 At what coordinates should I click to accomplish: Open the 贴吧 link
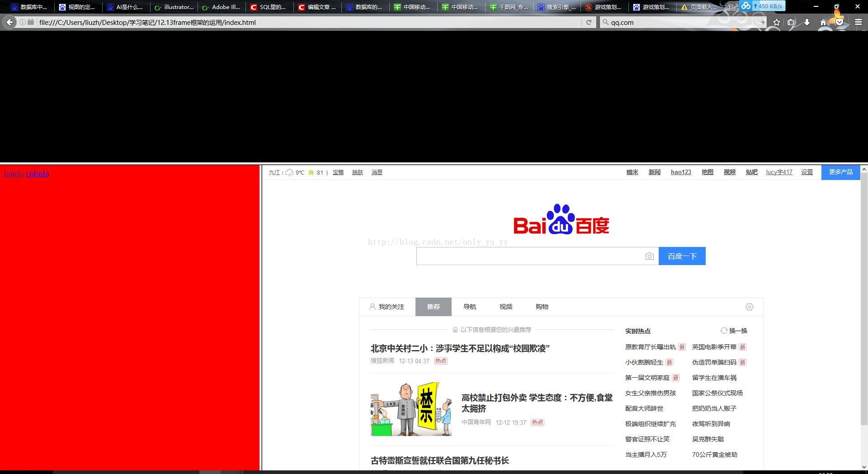click(752, 172)
